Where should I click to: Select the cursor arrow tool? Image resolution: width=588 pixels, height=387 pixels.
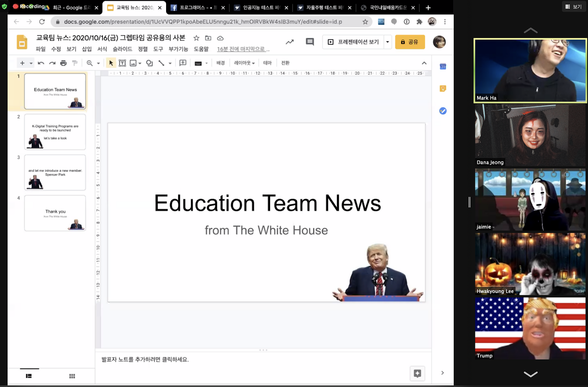(x=111, y=63)
